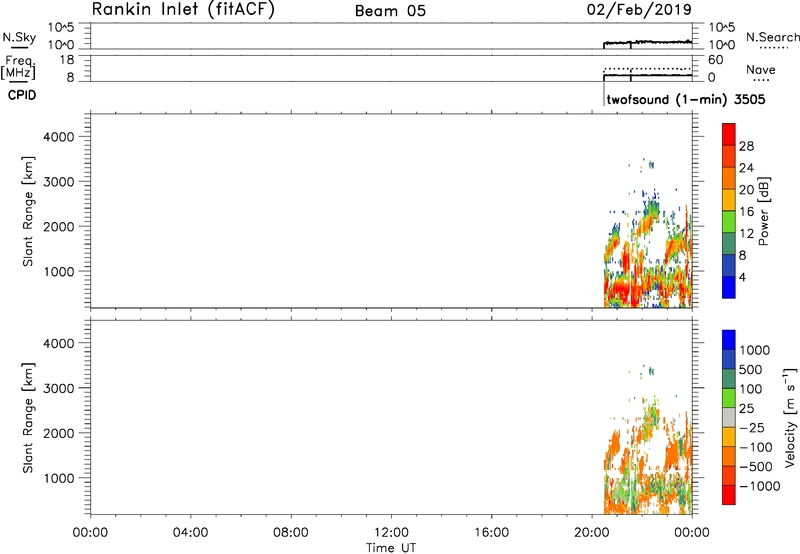Click the 'CPID' label

point(22,95)
